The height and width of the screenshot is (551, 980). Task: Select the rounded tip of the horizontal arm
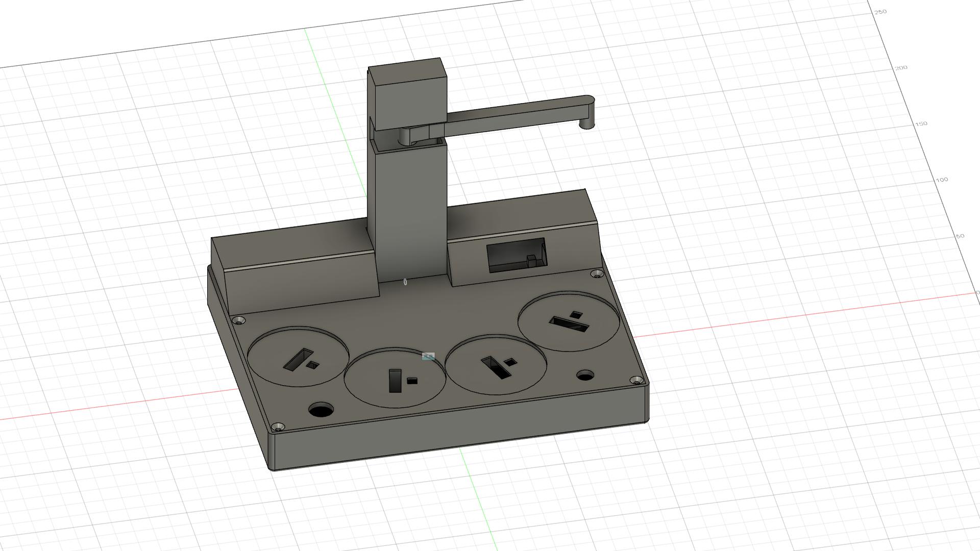(587, 111)
